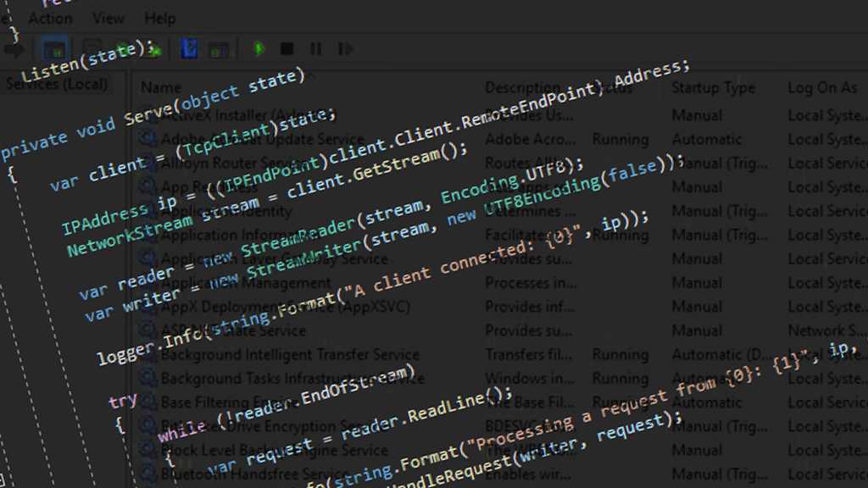
Task: Toggle Show/Hide Console Tree toolbar icon
Action: tap(54, 50)
